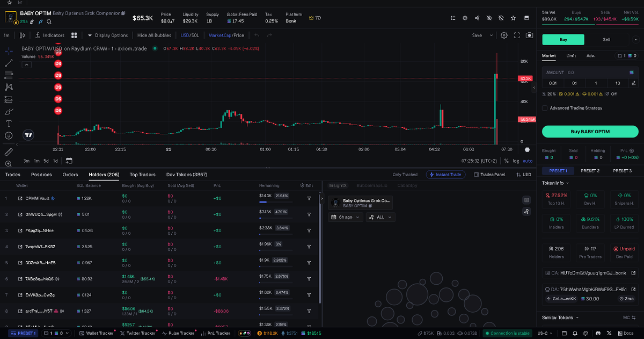Viewport: 644px width, 339px height.
Task: Select the text annotation tool
Action: tap(9, 124)
